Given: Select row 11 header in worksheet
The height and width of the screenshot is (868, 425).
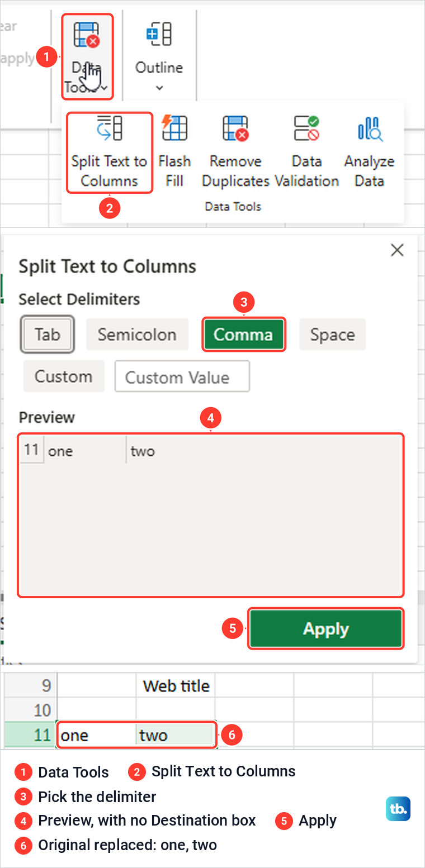Looking at the screenshot, I should [x=30, y=735].
